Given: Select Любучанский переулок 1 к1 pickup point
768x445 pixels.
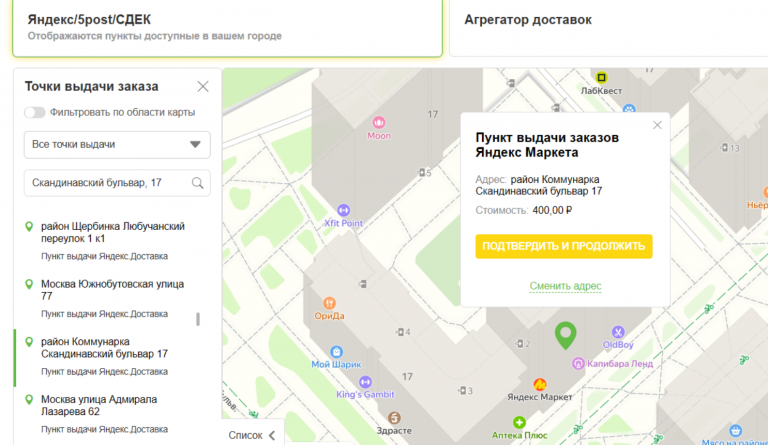Looking at the screenshot, I should [x=113, y=241].
